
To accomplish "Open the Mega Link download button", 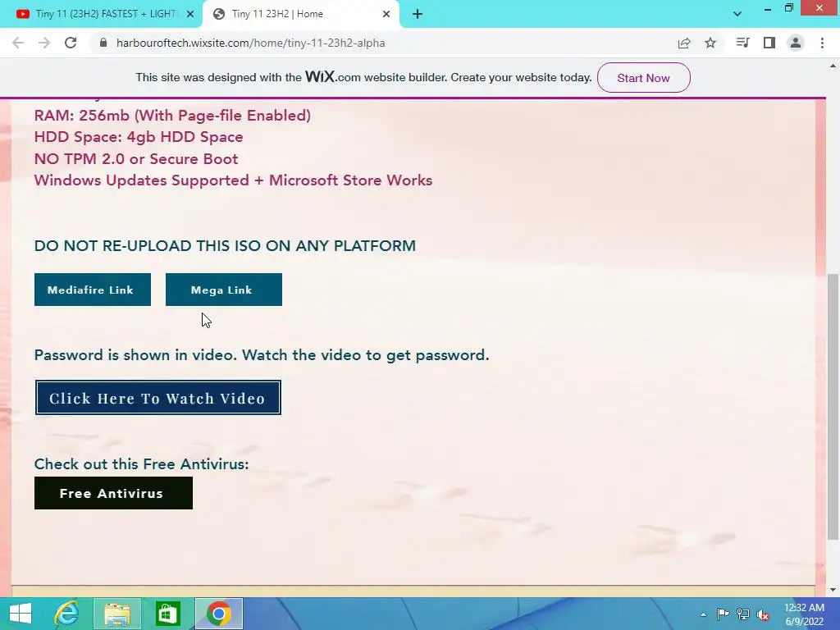I will point(224,290).
